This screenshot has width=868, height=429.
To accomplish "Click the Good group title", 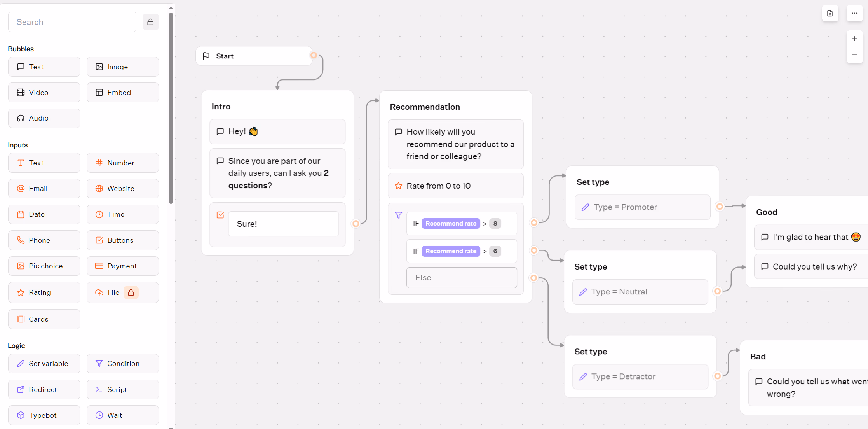I will pos(767,212).
